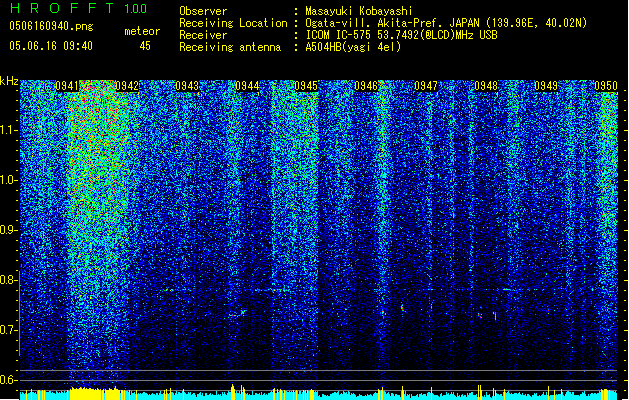Viewport: 629px width, 400px height.
Task: Click the date stamp 05.06.16 09:40
Action: point(51,46)
